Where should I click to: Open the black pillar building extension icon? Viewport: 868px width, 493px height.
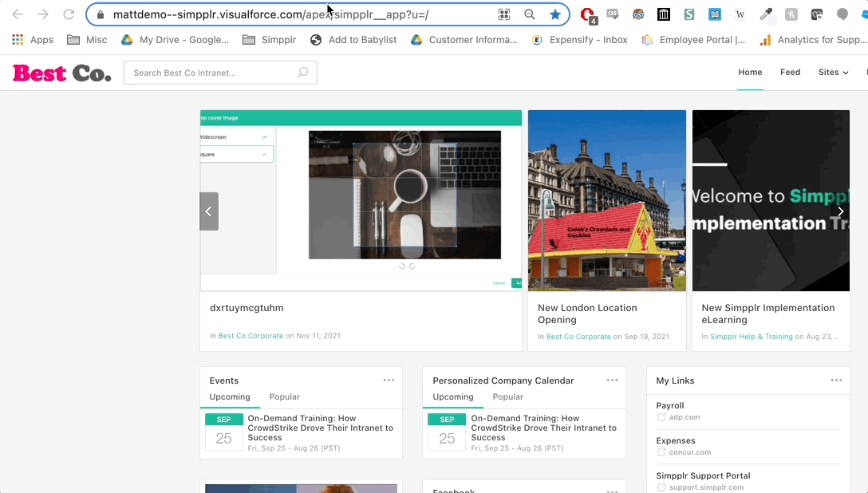[x=664, y=14]
